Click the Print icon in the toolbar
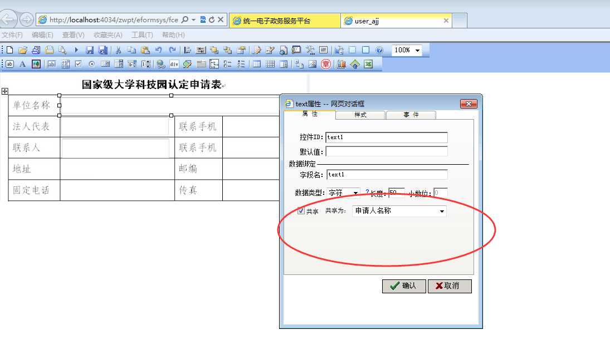Screen dimensions: 610x364 point(50,50)
